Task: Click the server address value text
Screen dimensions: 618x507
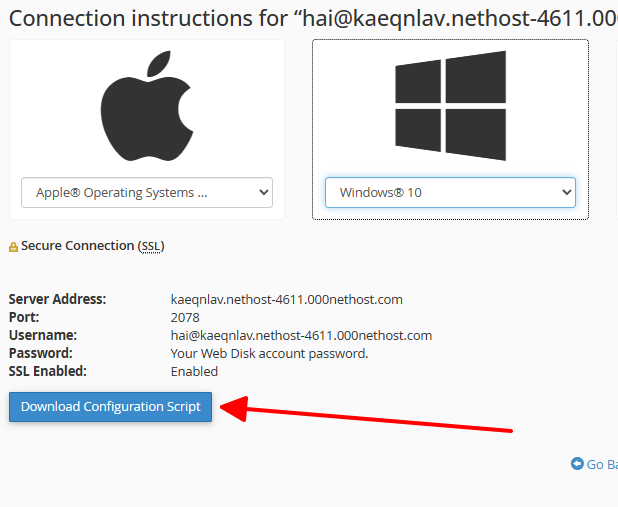Action: click(x=287, y=300)
